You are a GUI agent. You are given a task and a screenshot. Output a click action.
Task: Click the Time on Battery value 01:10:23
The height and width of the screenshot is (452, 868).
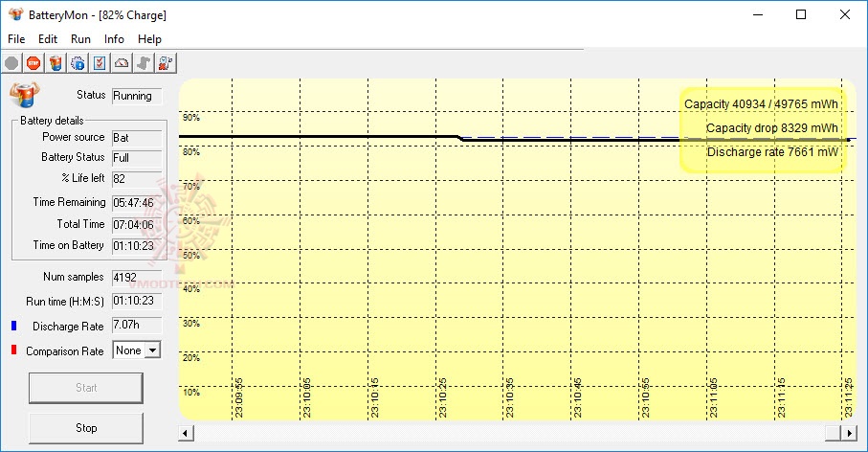137,246
